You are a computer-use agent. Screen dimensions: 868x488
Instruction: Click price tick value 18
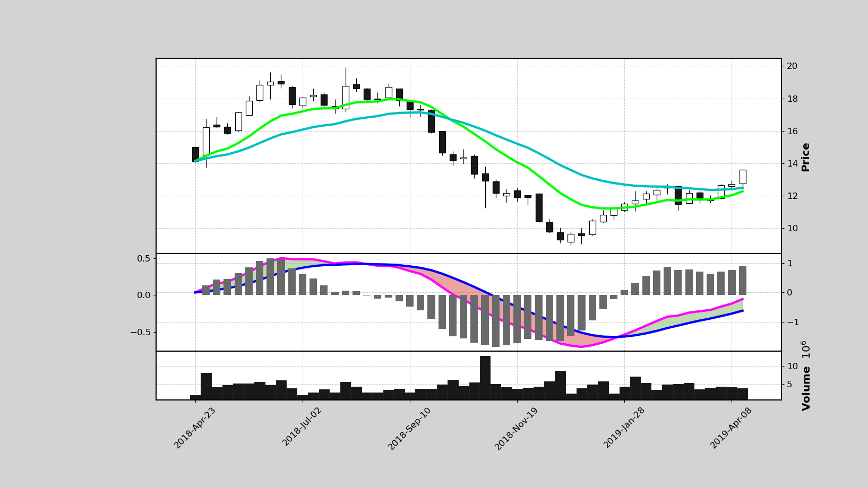click(792, 99)
